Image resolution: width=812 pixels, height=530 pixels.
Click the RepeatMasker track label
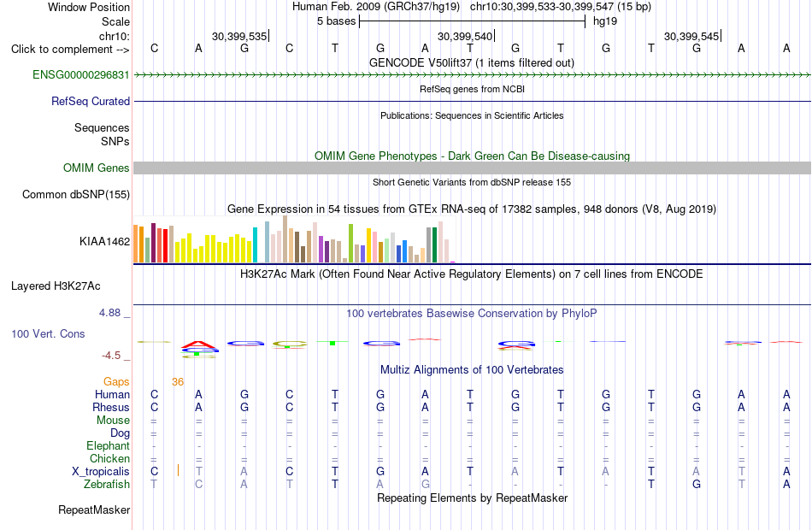tap(94, 509)
